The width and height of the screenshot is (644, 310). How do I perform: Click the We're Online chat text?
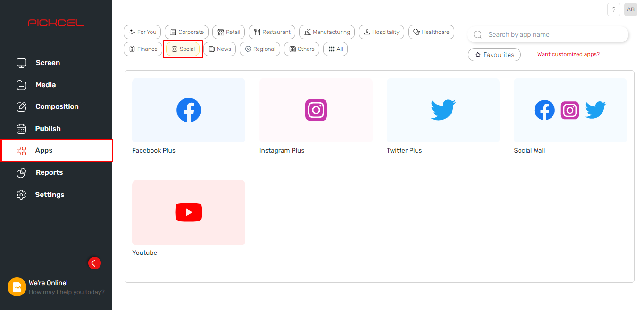click(48, 283)
